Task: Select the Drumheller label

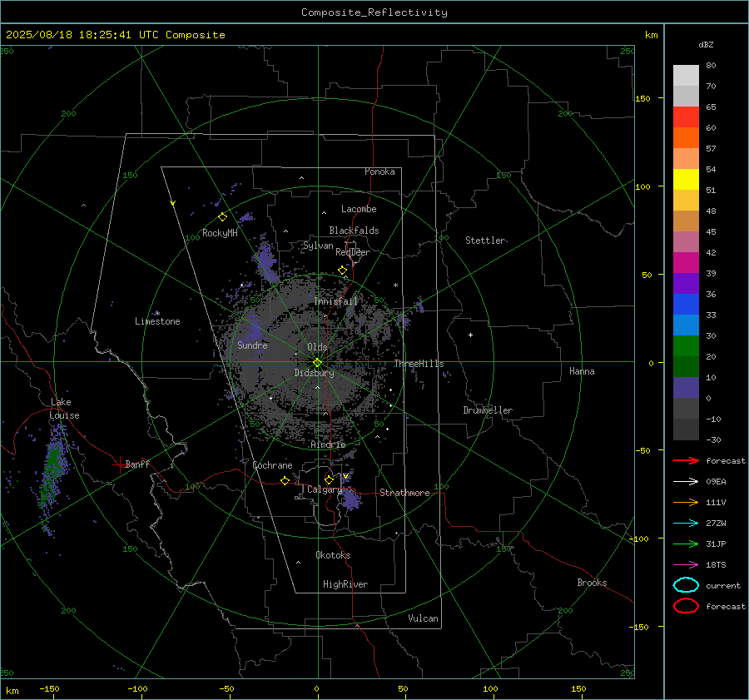Action: [488, 410]
